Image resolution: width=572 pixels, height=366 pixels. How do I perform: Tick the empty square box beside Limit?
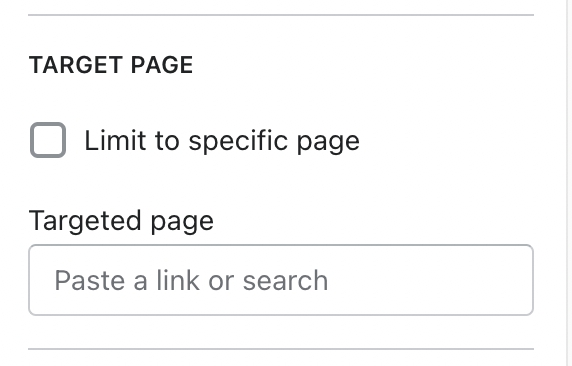[48, 140]
